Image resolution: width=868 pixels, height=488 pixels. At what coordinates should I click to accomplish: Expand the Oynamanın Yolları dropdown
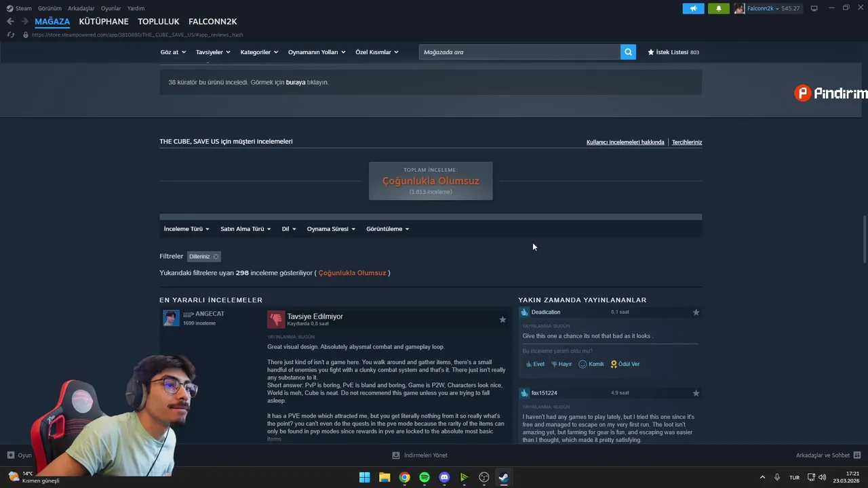tap(317, 52)
